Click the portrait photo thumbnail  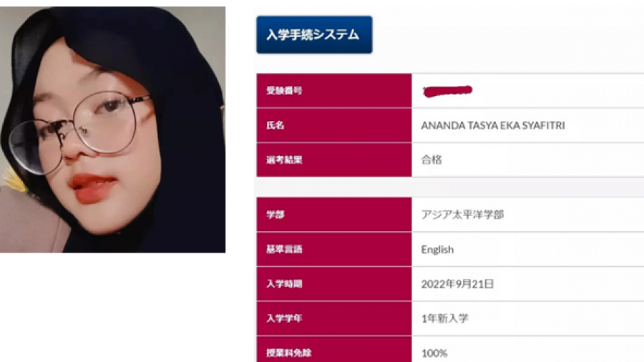point(112,129)
